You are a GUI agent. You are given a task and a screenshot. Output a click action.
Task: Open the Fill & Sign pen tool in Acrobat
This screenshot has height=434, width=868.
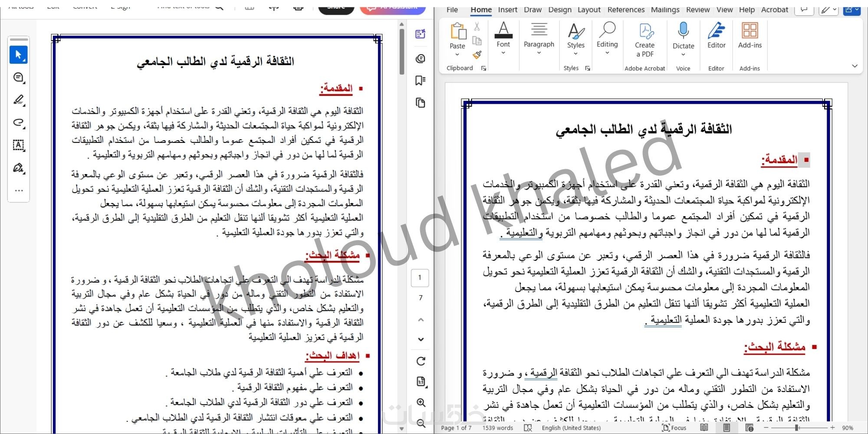pyautogui.click(x=18, y=168)
